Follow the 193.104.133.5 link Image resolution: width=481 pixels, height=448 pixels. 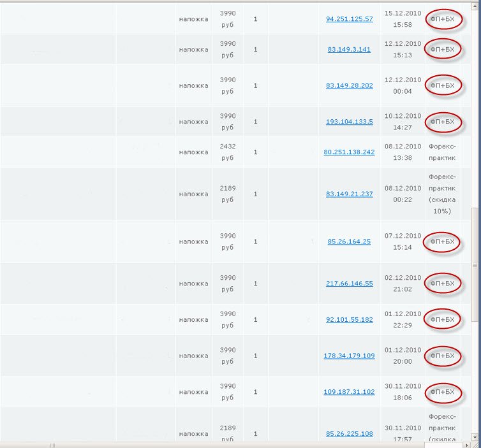(x=349, y=122)
